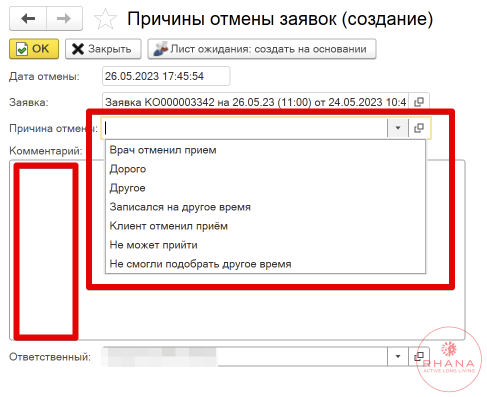487x397 pixels.
Task: Open the Заявка record via open icon
Action: tap(419, 102)
